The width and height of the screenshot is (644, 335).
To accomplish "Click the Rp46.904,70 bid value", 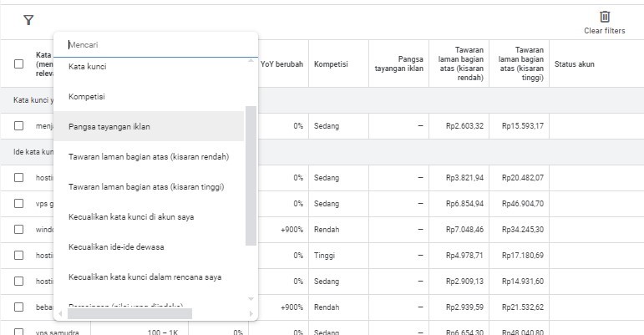I will click(522, 204).
